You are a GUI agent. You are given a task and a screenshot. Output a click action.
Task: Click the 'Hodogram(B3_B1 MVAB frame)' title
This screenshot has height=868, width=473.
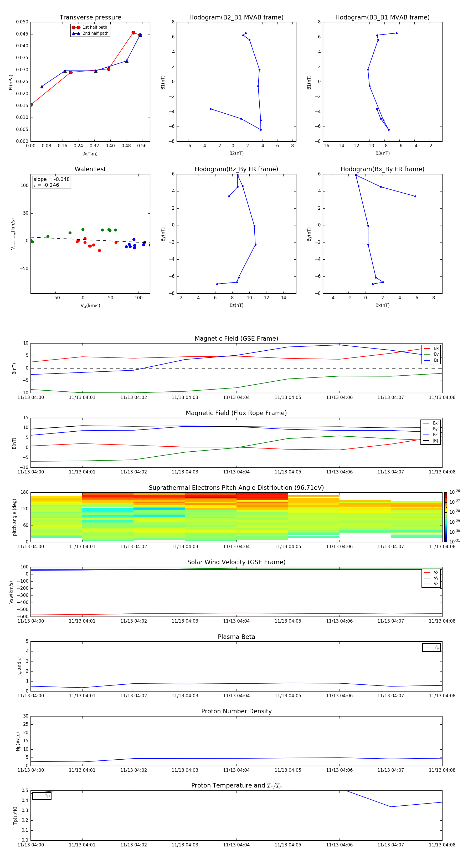pyautogui.click(x=382, y=18)
